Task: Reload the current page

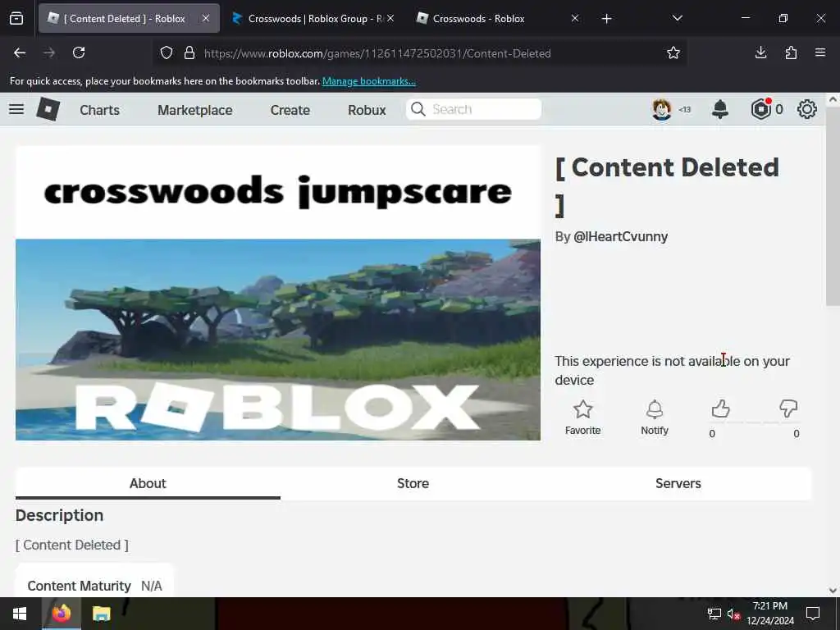Action: [x=79, y=52]
